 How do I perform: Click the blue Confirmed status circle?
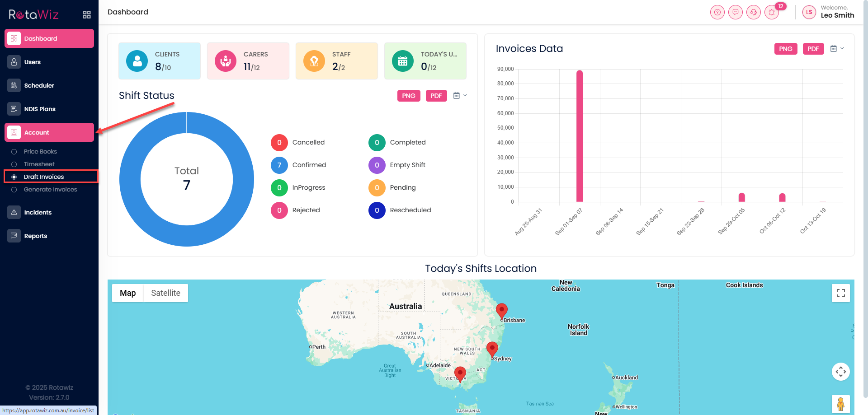[x=279, y=165]
